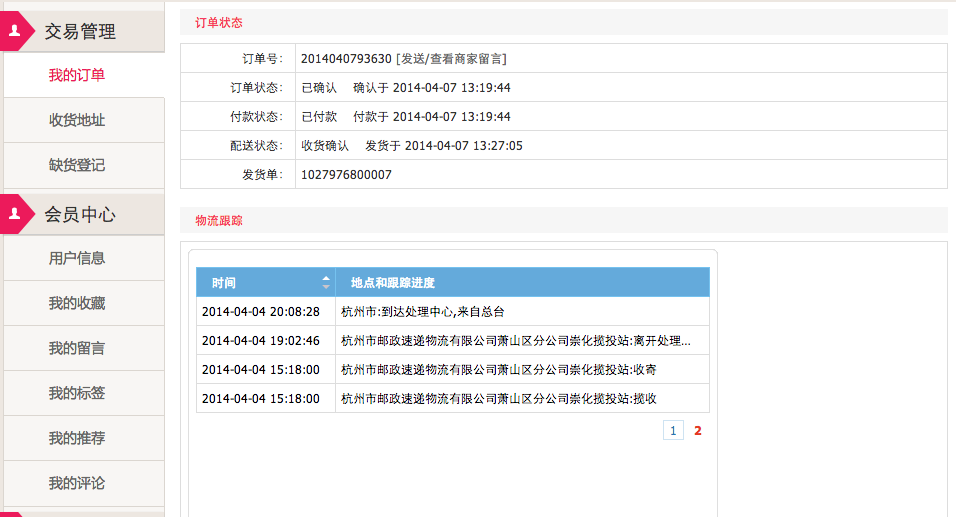The height and width of the screenshot is (517, 956).
Task: Click the 配送状态: label
Action: pos(257,146)
